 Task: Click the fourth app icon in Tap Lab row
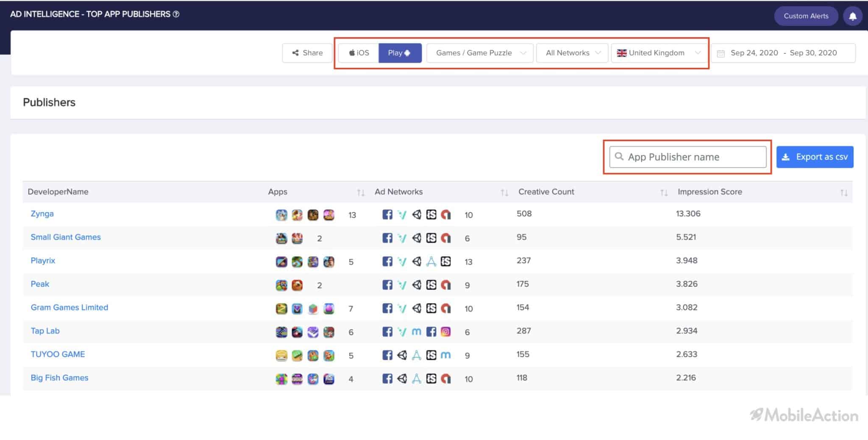click(329, 332)
